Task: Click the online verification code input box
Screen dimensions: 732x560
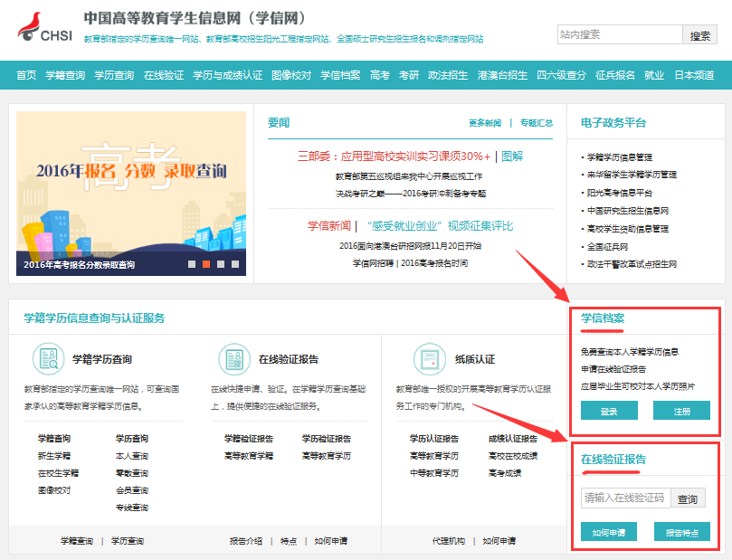Action: point(625,498)
